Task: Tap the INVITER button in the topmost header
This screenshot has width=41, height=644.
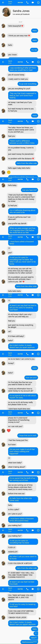Action: pos(20,3)
